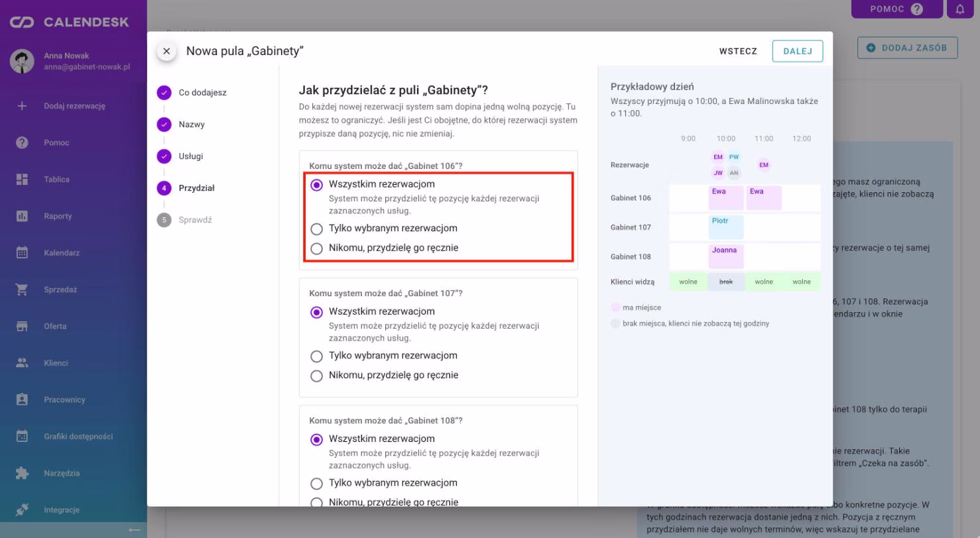The height and width of the screenshot is (538, 980).
Task: Go to the Sprawdź step
Action: click(184, 220)
